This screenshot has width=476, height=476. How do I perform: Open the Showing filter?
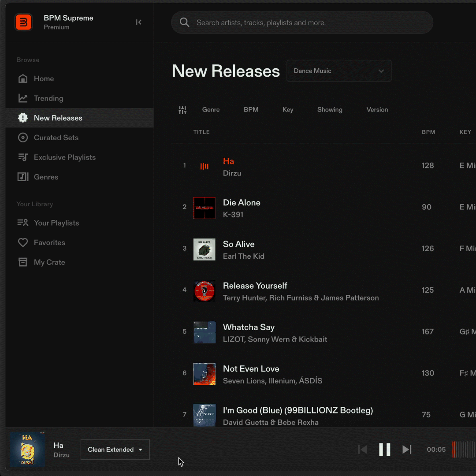[330, 110]
